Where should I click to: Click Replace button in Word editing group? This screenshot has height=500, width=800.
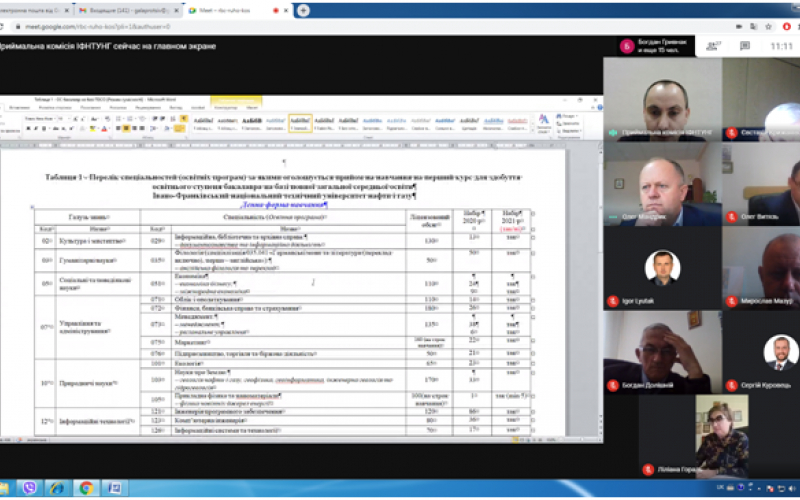click(x=567, y=123)
